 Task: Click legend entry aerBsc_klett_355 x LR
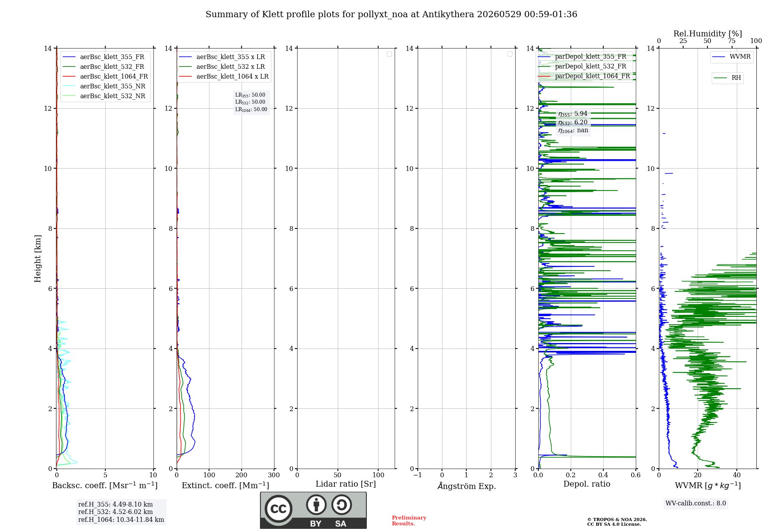[222, 57]
